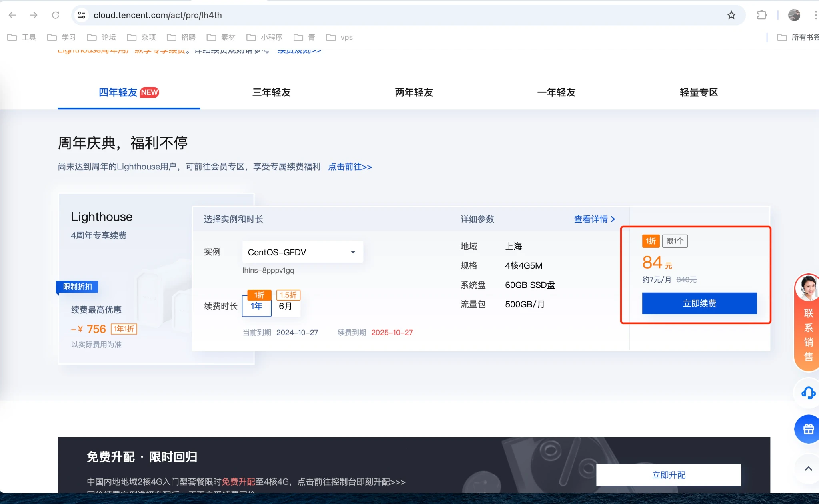This screenshot has width=819, height=504.
Task: Switch to the 轻量专区 tab
Action: click(699, 92)
